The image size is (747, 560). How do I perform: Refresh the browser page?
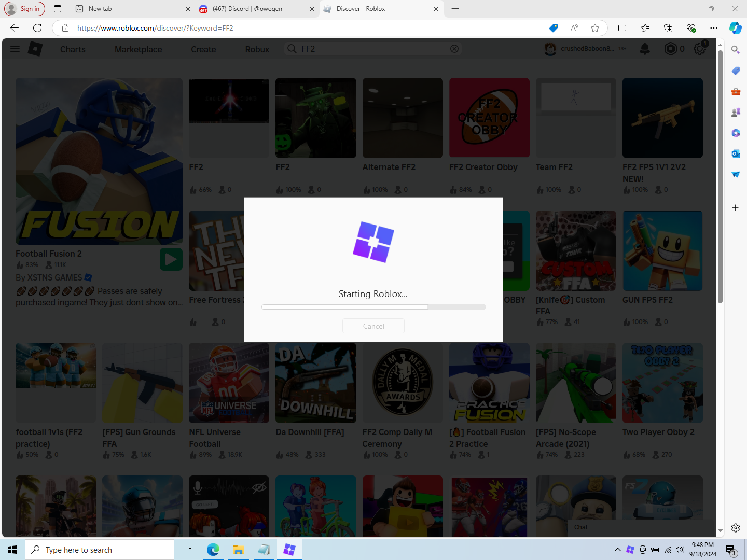coord(37,28)
